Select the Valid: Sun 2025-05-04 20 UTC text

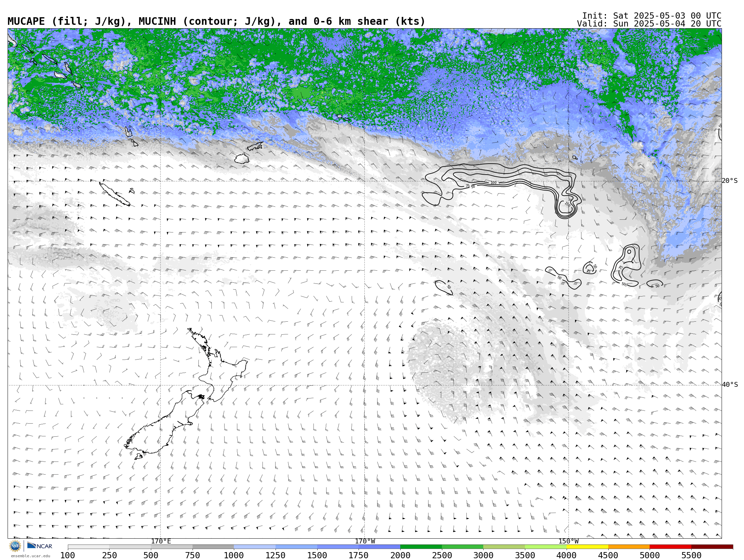(649, 24)
